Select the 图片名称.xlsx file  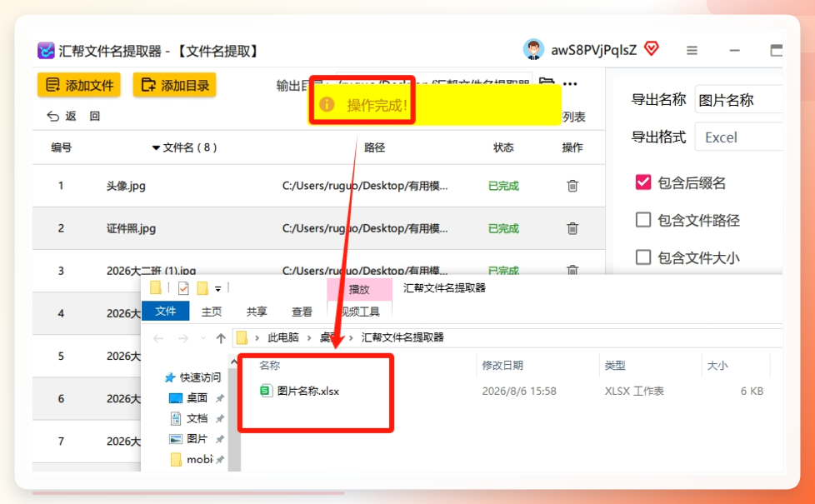pyautogui.click(x=307, y=392)
